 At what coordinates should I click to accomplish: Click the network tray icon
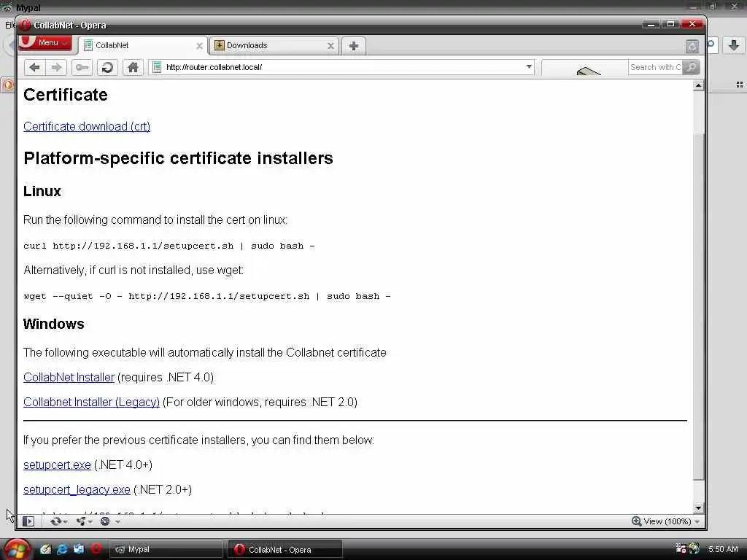coord(681,548)
